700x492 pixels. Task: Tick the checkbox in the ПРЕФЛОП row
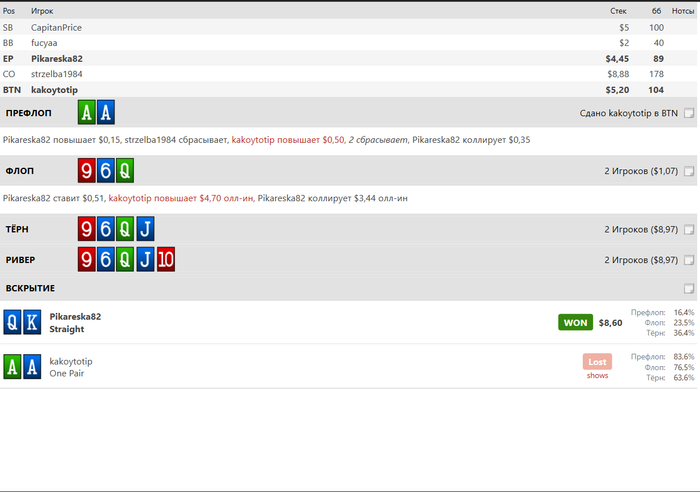[x=689, y=113]
